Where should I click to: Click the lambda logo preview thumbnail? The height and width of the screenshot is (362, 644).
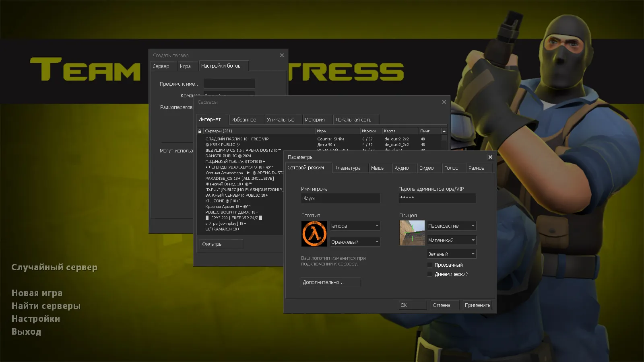[314, 233]
